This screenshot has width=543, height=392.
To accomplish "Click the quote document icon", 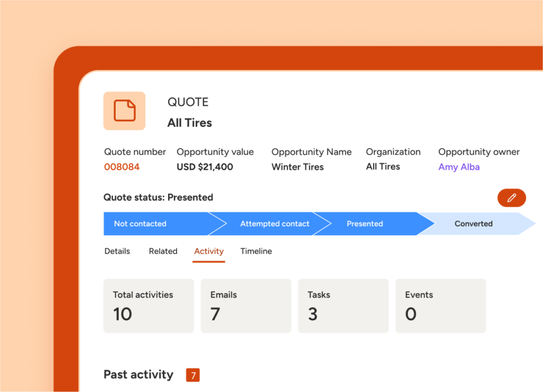I will (124, 111).
